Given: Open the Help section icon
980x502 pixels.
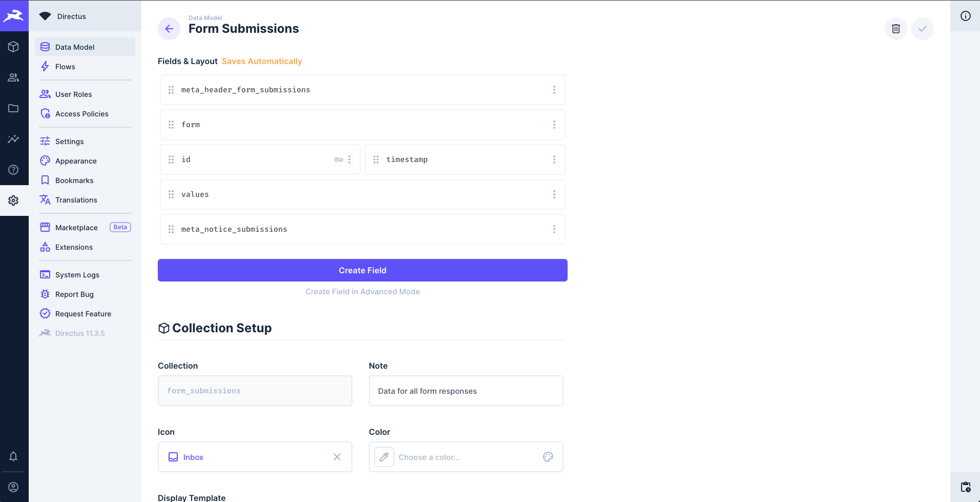Looking at the screenshot, I should coord(13,170).
